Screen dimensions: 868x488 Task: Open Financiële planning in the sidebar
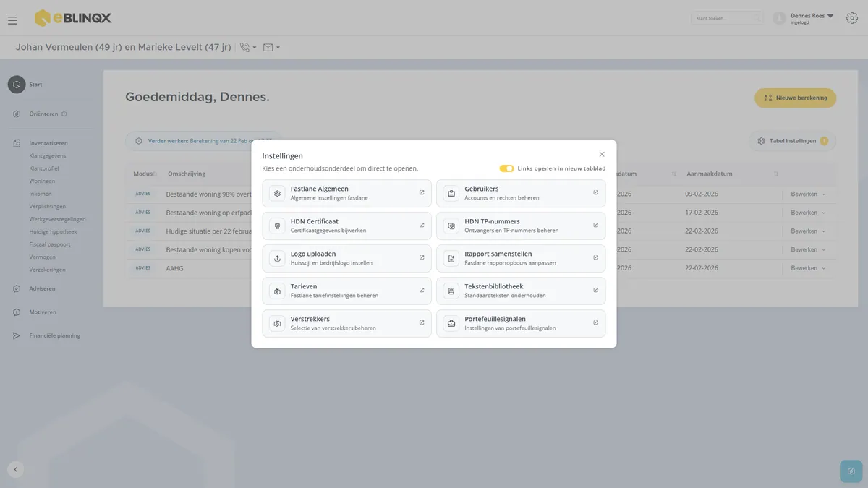point(46,335)
